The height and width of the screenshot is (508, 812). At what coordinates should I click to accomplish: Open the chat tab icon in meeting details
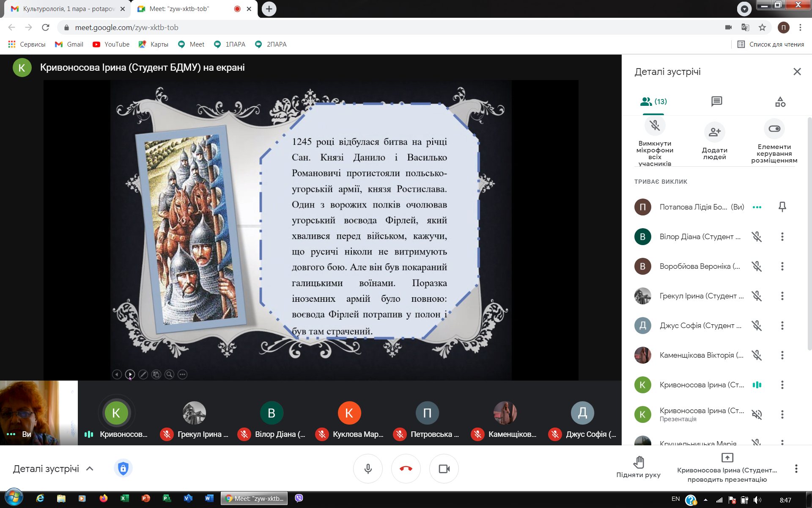[x=716, y=102]
